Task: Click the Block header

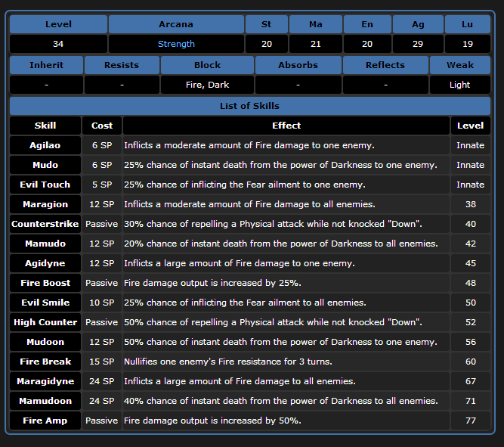Action: [x=207, y=65]
